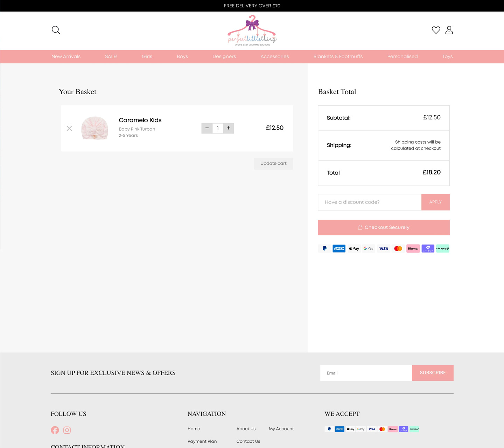Increase quantity with the plus button

point(229,128)
